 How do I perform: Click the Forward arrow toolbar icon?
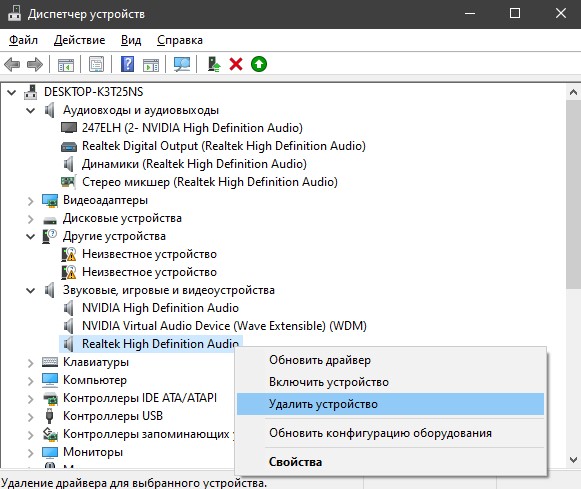pos(35,64)
